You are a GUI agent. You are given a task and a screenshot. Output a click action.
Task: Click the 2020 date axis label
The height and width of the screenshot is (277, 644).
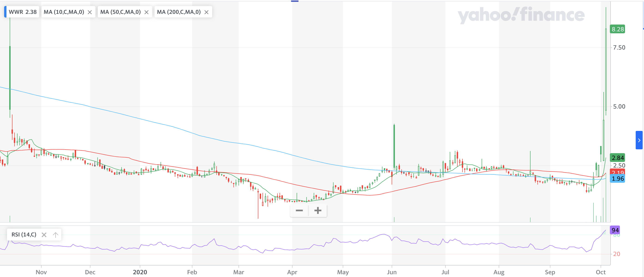pyautogui.click(x=140, y=272)
